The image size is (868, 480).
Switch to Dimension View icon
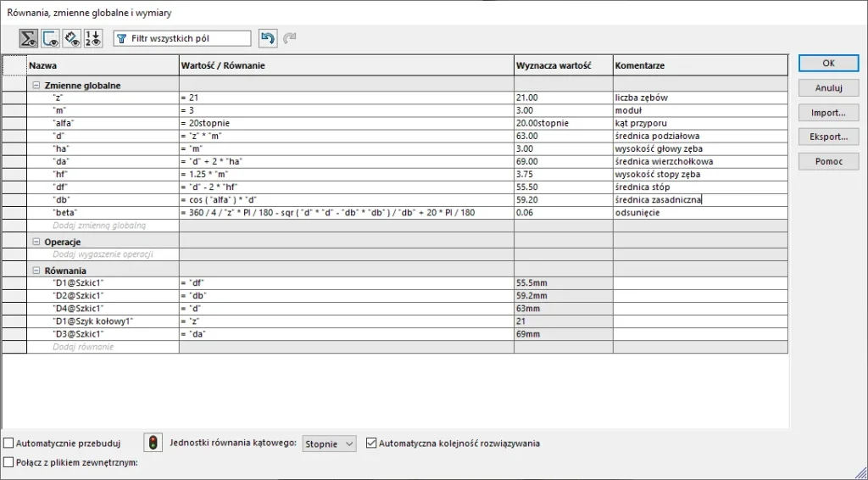click(72, 39)
